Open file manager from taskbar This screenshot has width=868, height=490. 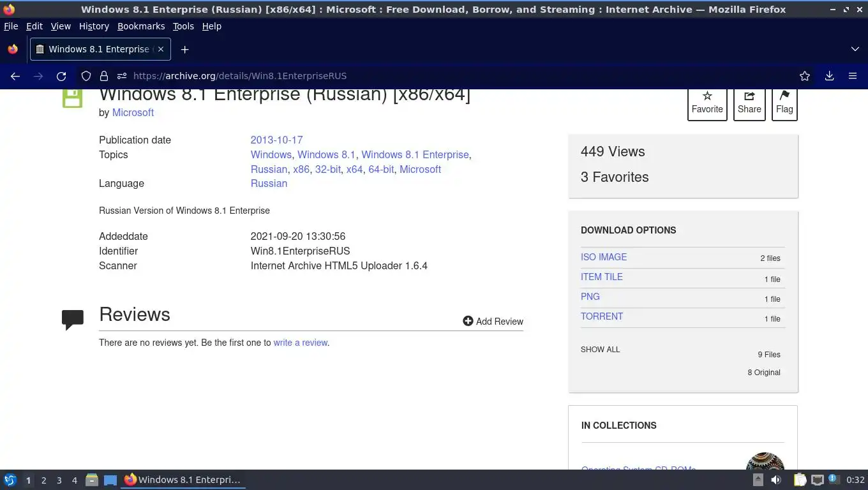92,480
